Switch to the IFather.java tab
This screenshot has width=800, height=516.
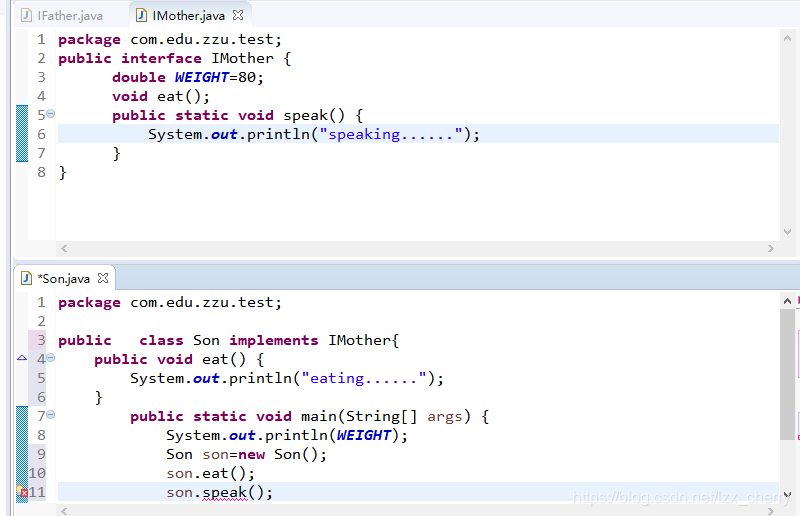click(62, 16)
